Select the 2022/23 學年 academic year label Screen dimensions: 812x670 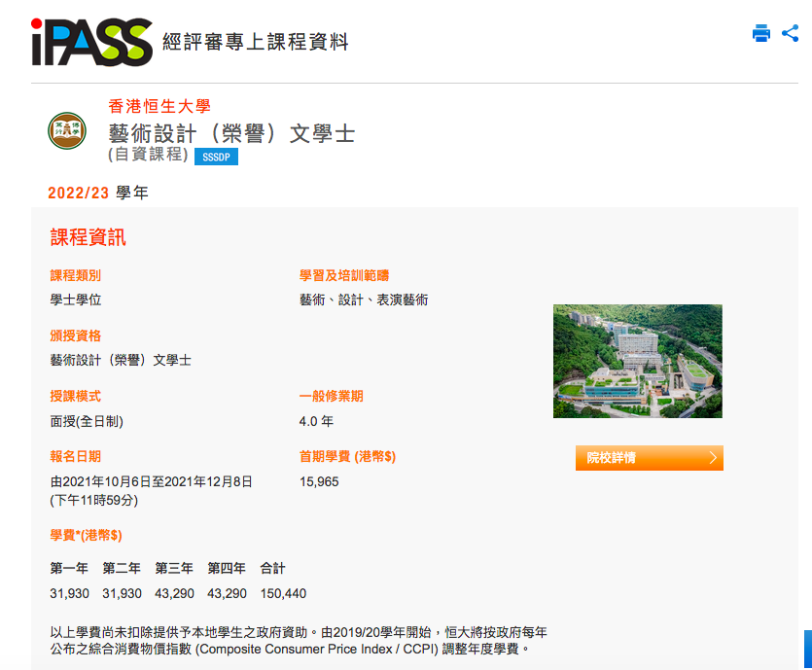click(x=98, y=193)
